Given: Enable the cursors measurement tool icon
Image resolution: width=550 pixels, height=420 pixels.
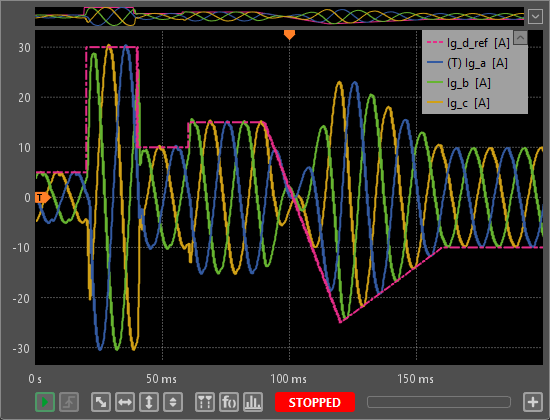Looking at the screenshot, I should (205, 402).
